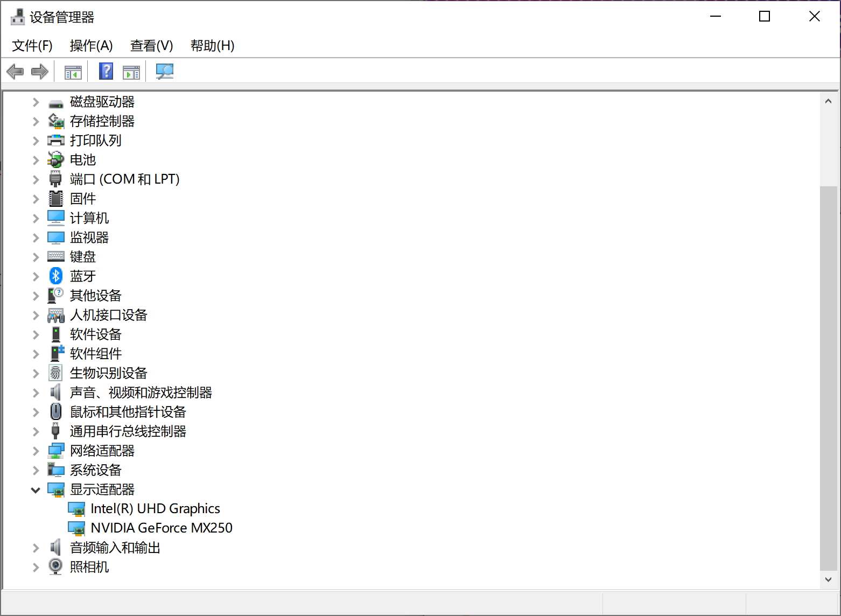
Task: Expand 其他设备 to show unknown devices
Action: click(35, 295)
